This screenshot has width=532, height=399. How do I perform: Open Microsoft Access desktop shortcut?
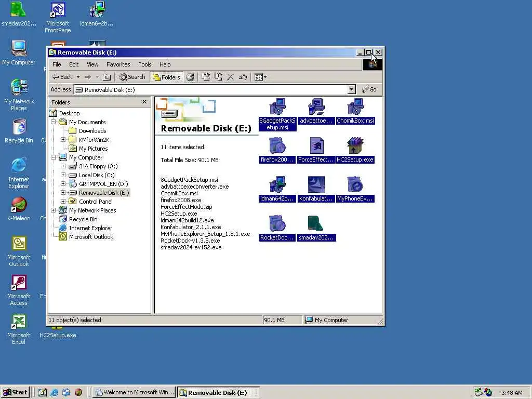[x=19, y=290]
